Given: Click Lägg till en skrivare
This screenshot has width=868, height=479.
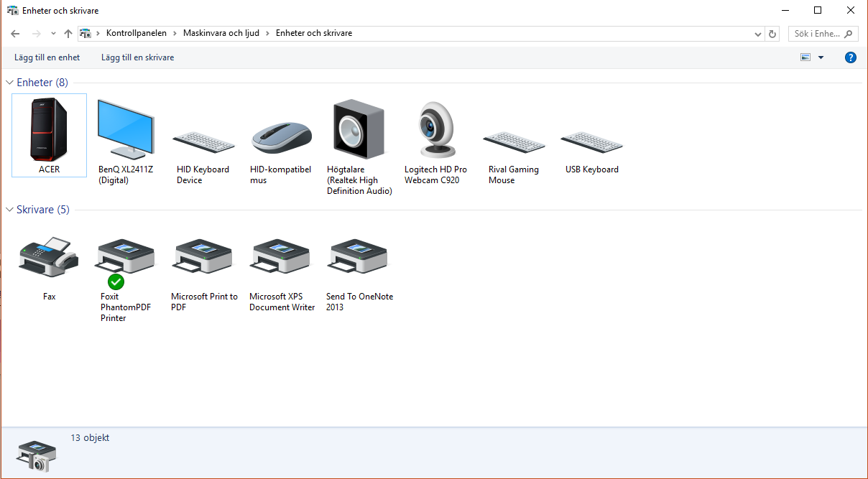Looking at the screenshot, I should coord(138,57).
